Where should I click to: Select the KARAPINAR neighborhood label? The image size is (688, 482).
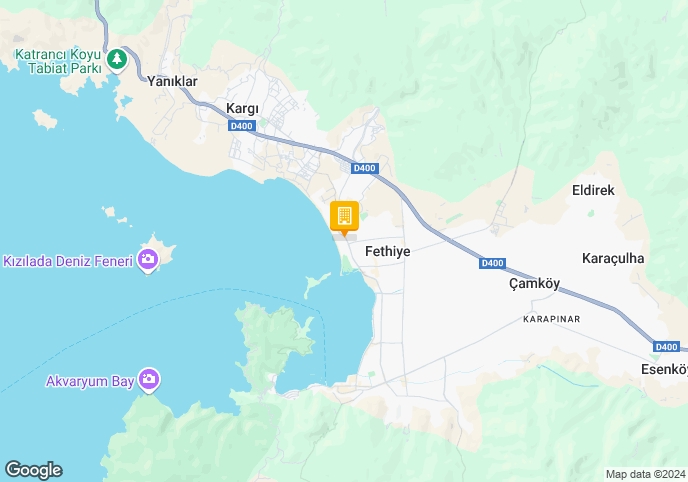click(552, 319)
